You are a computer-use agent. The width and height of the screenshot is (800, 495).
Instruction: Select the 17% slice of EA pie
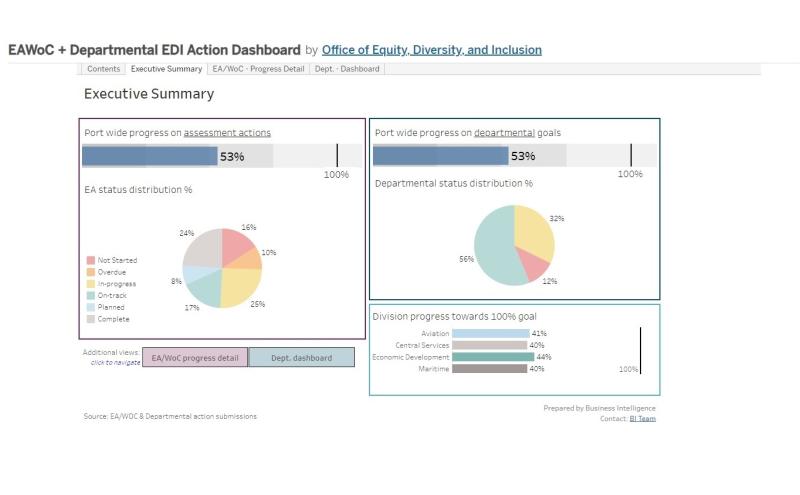point(207,288)
